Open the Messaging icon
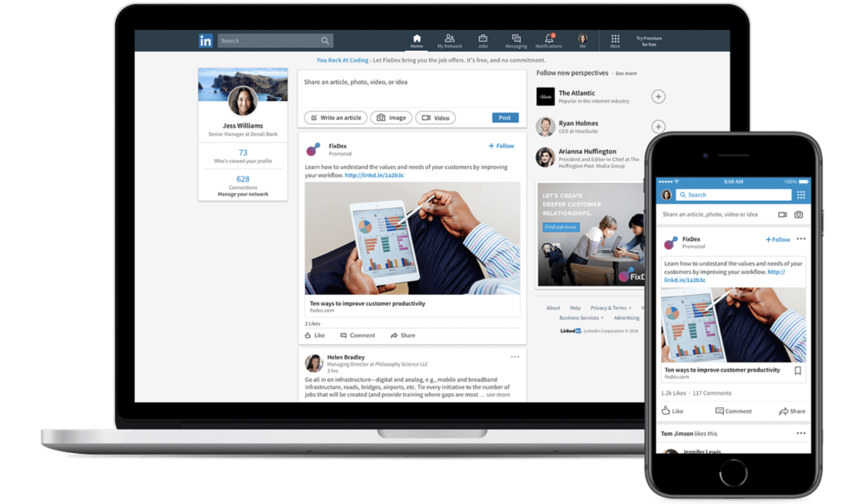This screenshot has height=504, width=853. [516, 39]
